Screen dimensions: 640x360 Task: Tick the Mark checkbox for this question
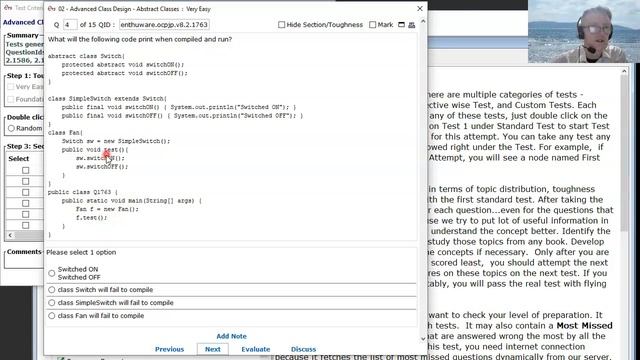click(373, 25)
